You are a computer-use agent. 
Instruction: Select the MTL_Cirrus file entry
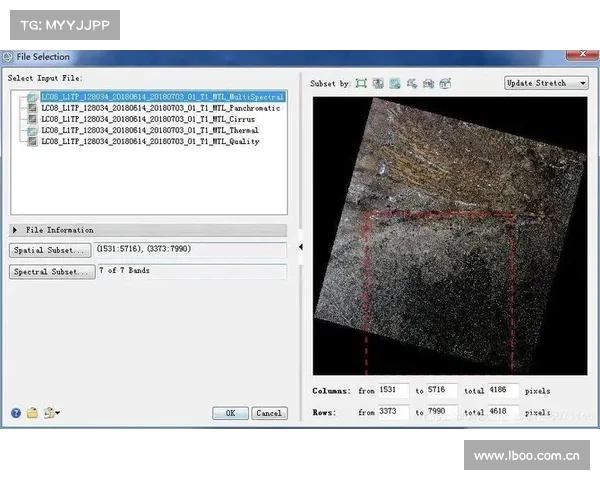(148, 119)
